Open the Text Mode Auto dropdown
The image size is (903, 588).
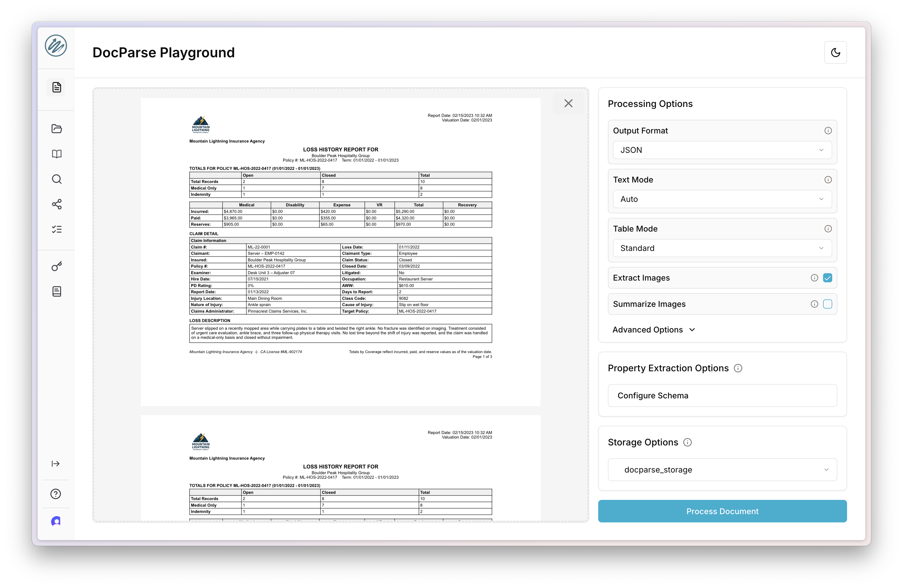[x=722, y=199]
